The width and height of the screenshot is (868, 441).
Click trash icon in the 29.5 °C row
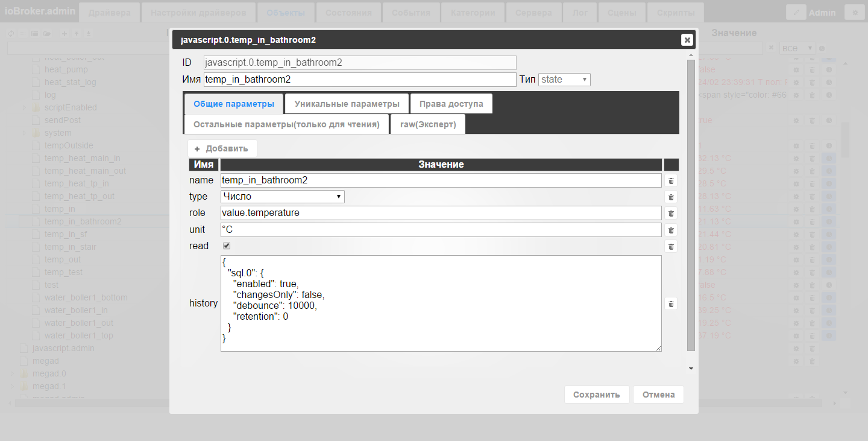coord(813,171)
